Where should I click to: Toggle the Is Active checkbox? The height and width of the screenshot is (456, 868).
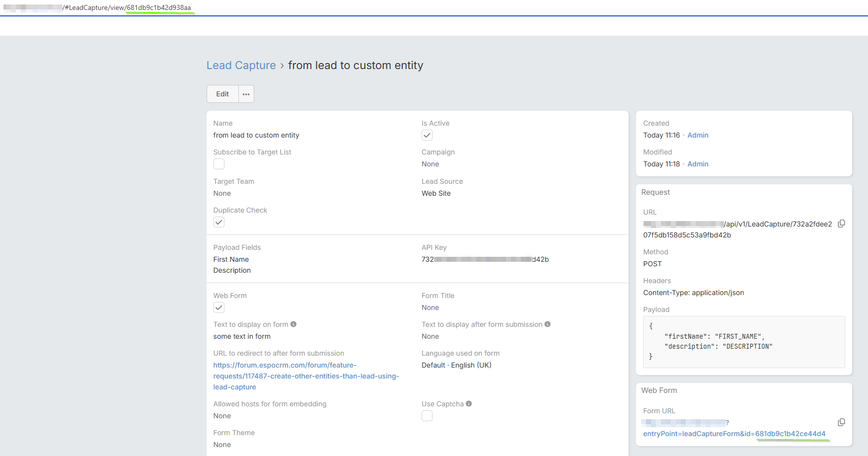427,135
